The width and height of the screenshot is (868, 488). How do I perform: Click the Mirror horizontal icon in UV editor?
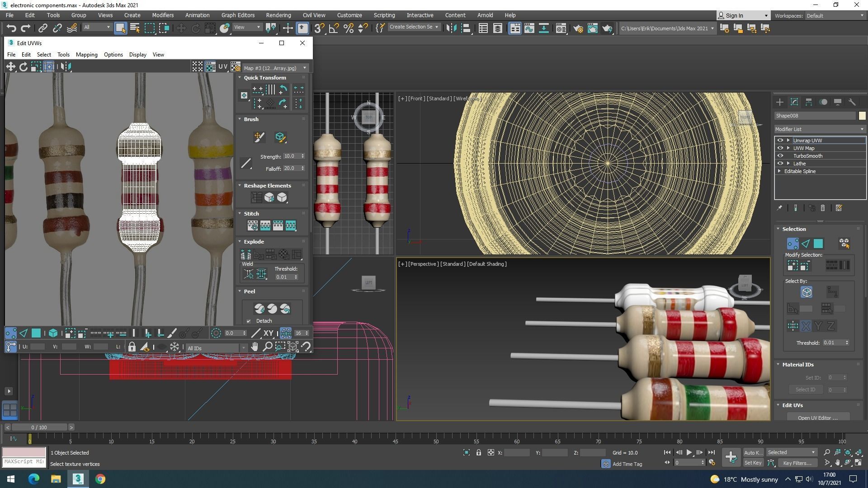[x=66, y=67]
